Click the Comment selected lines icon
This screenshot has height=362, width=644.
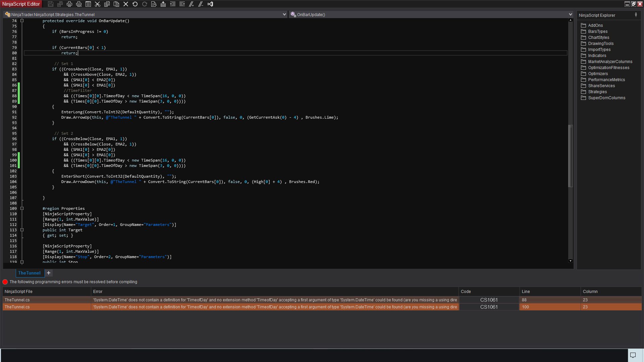pyautogui.click(x=192, y=4)
